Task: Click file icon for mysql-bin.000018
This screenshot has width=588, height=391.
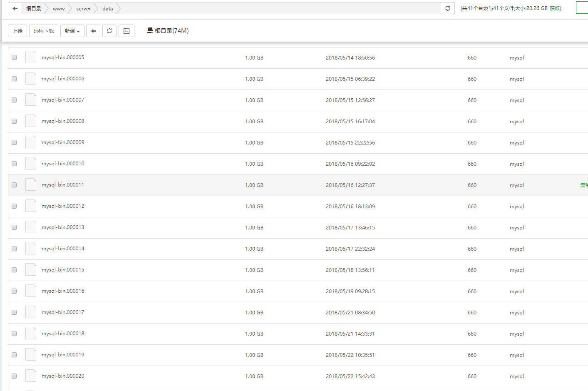Action: pyautogui.click(x=31, y=333)
